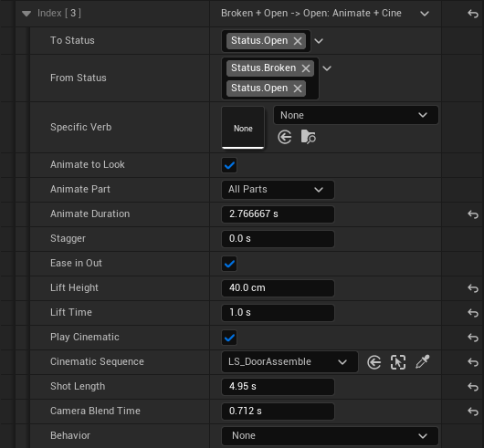
Task: Open To Status tag picker dropdown
Action: (x=319, y=41)
